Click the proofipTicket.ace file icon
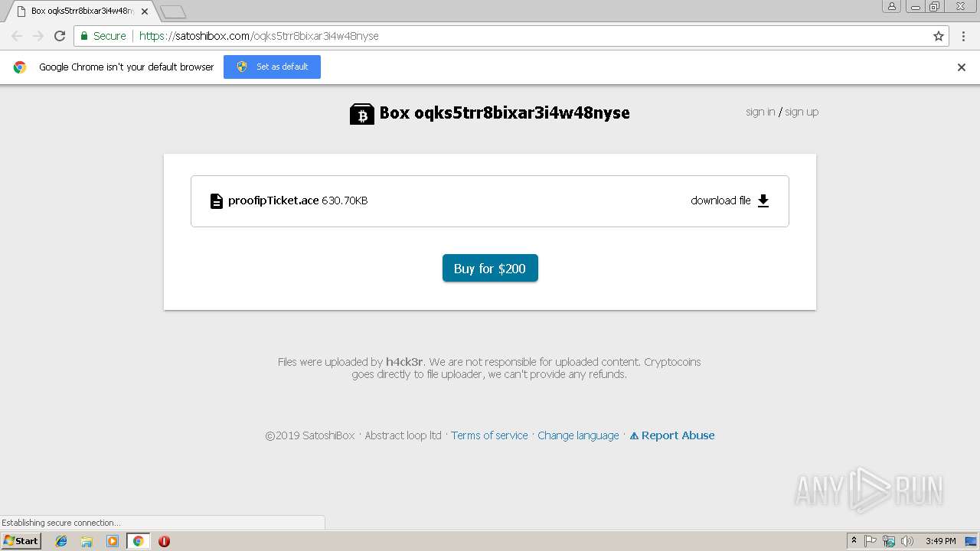980x551 pixels. coord(217,201)
